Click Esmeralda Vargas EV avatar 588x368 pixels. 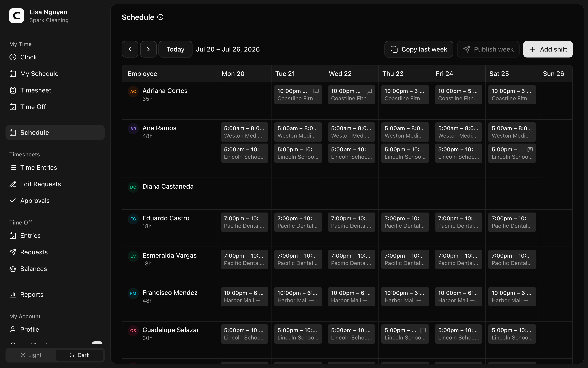click(x=133, y=256)
